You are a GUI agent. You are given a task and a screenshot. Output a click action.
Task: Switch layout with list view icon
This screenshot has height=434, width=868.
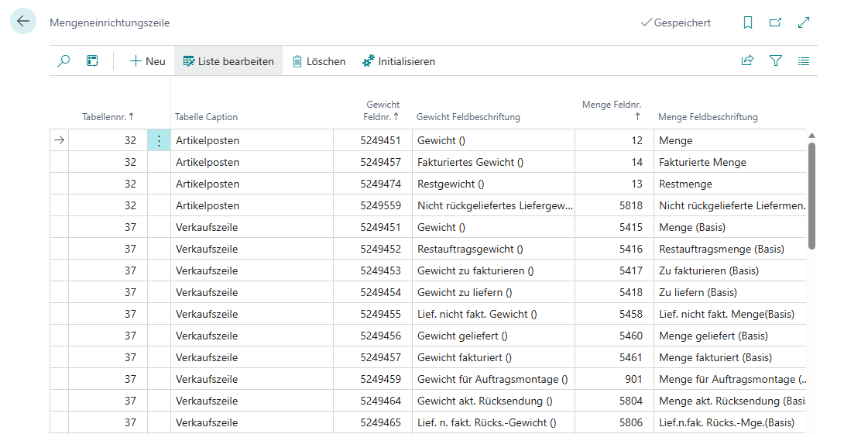tap(804, 61)
